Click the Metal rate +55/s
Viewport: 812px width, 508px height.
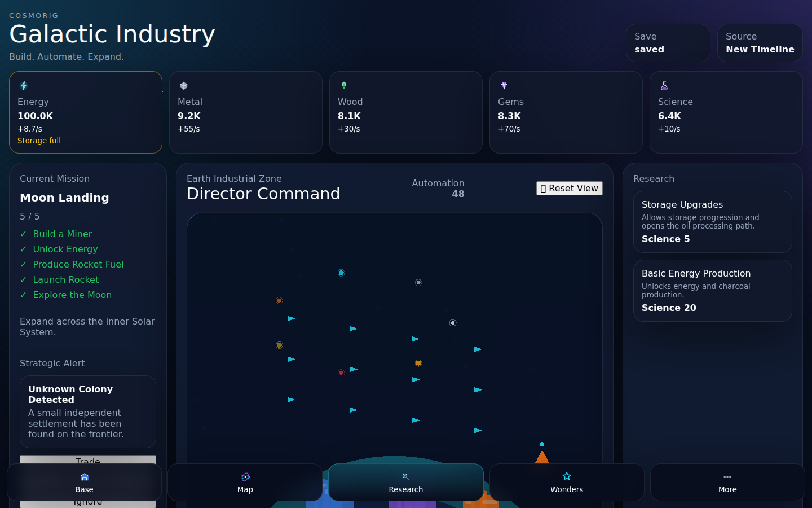click(189, 129)
